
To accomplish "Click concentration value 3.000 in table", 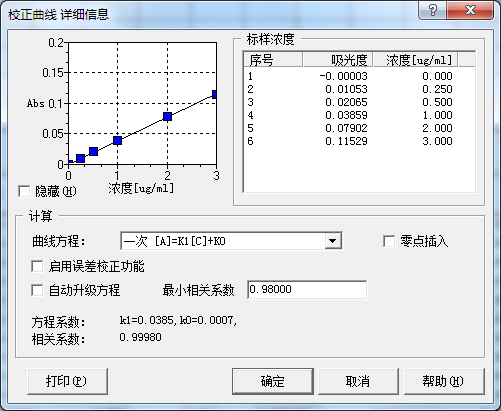I will [x=437, y=141].
